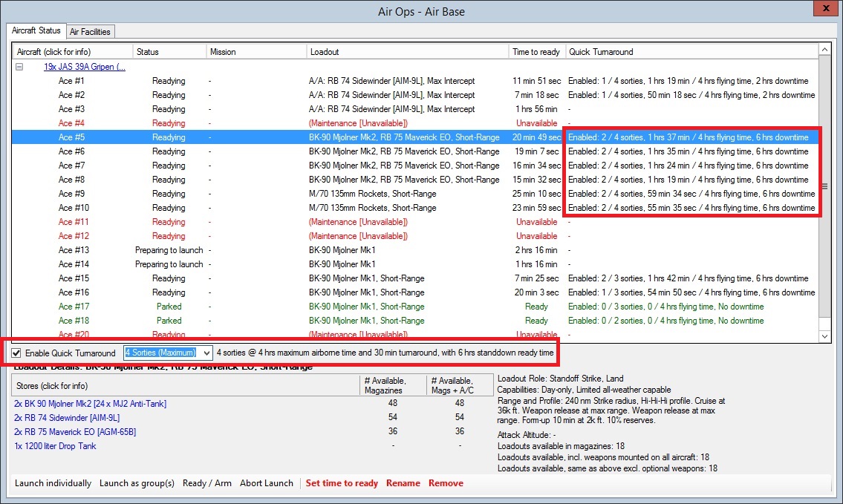The width and height of the screenshot is (843, 504).
Task: Select aircraft row Ace #3
Action: coord(415,109)
